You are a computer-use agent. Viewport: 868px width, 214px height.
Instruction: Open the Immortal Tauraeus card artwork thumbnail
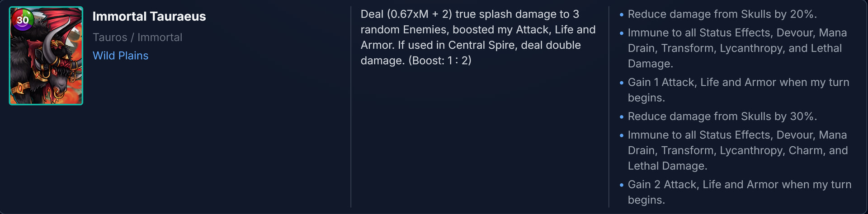tap(46, 56)
